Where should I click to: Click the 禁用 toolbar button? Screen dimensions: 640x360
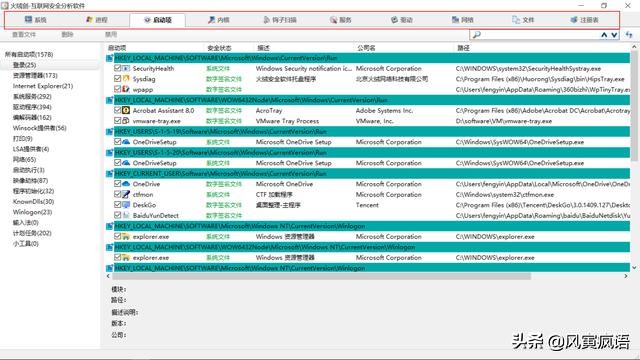(111, 35)
